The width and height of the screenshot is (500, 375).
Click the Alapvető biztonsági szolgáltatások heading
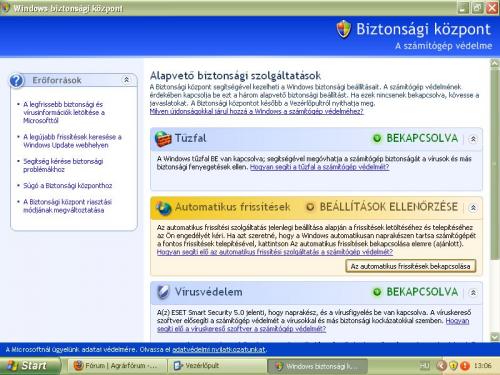(235, 75)
